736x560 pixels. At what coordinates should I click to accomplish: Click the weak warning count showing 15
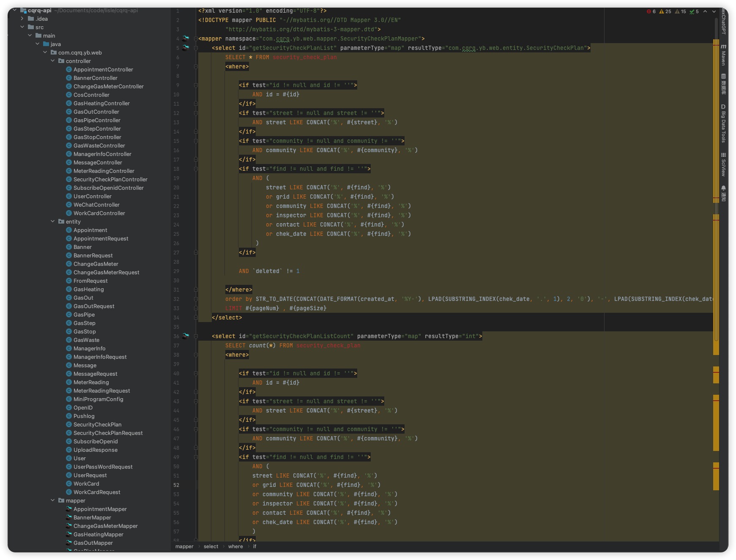click(x=681, y=11)
